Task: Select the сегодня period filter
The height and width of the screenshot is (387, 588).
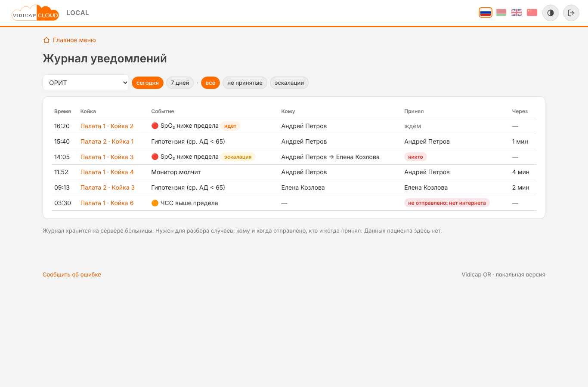Action: [148, 83]
